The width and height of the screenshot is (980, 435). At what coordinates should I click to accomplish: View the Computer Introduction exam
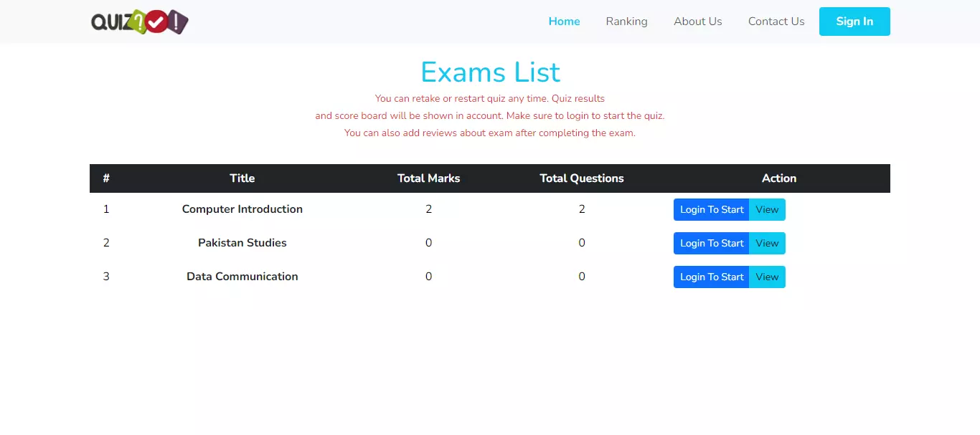(767, 209)
